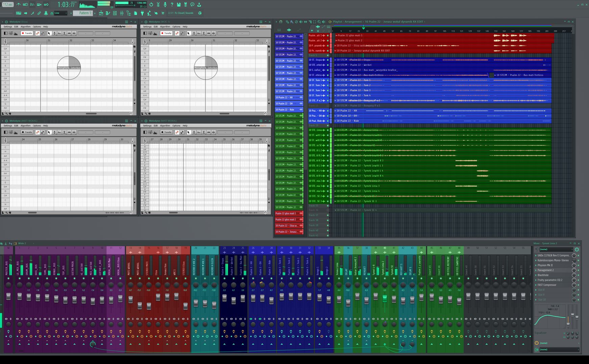Expand the Fruity parametric EQ 2 slot arrow
The image size is (589, 364).
[x=536, y=280]
